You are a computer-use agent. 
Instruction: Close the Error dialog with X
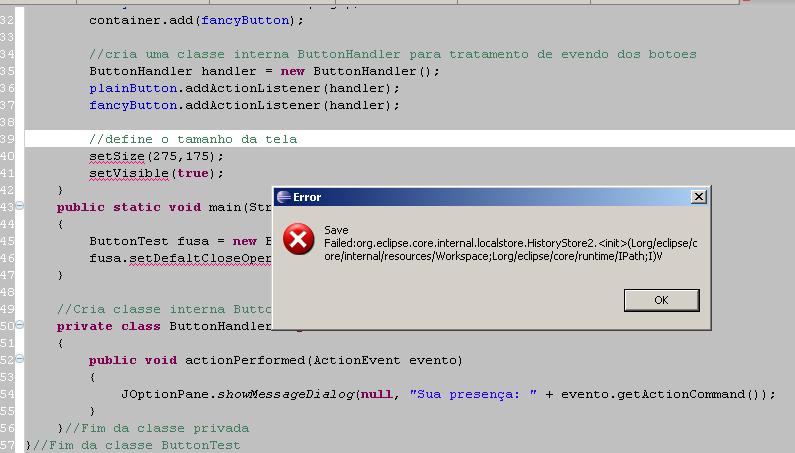[x=699, y=196]
